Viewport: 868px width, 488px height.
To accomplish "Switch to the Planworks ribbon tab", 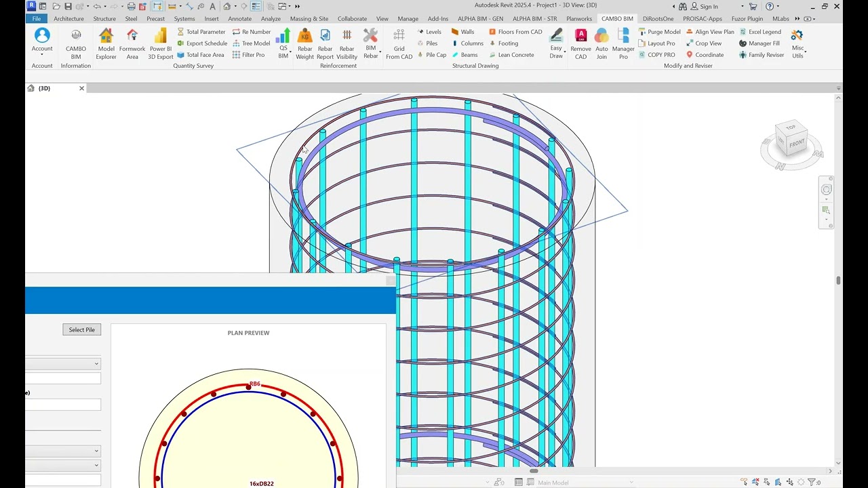I will coord(579,19).
